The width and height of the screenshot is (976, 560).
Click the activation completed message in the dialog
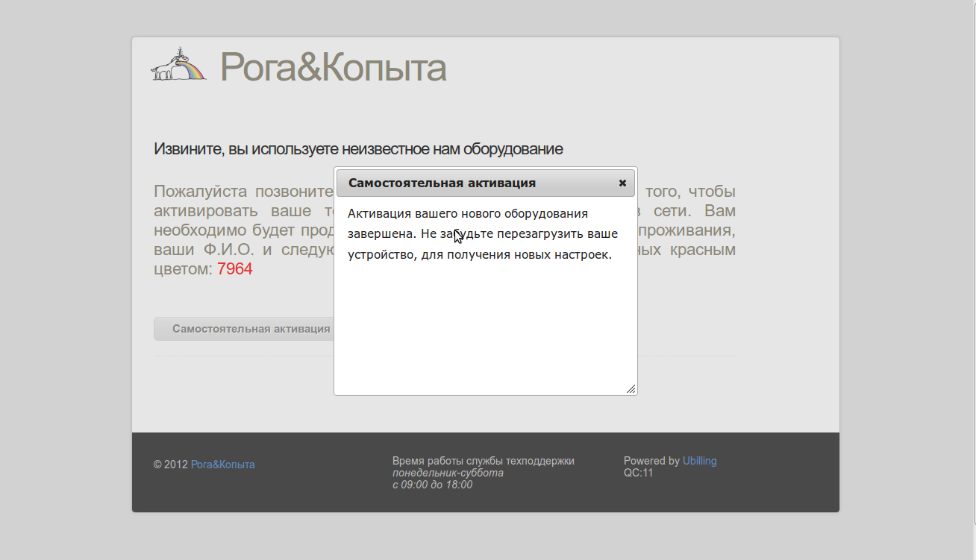pyautogui.click(x=482, y=234)
